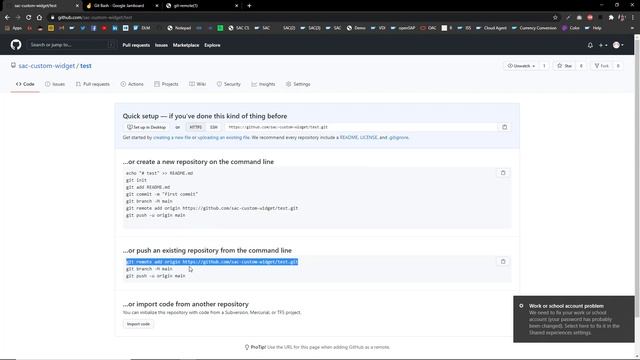Click the GitHub octocat logo
The image size is (640, 360).
click(x=16, y=45)
